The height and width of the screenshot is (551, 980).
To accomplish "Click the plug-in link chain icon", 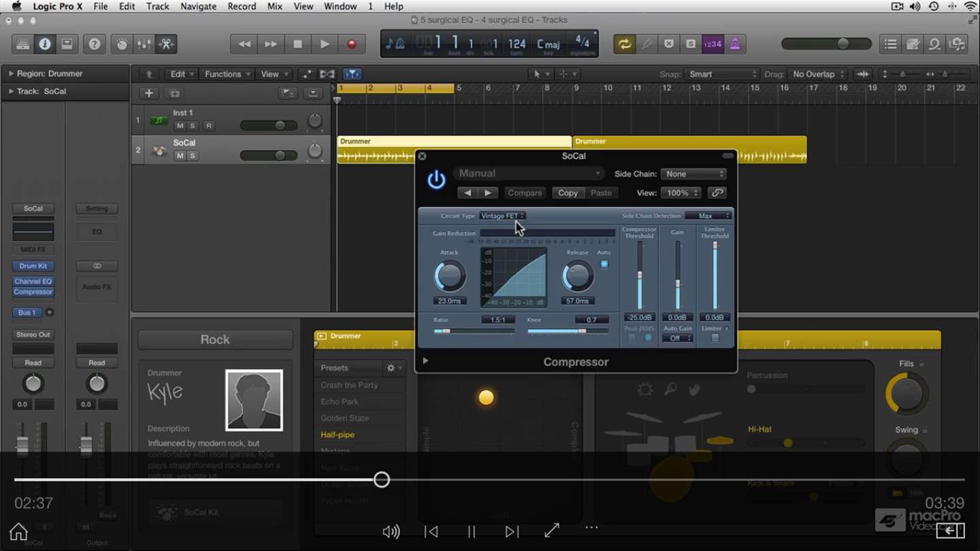I will point(717,193).
